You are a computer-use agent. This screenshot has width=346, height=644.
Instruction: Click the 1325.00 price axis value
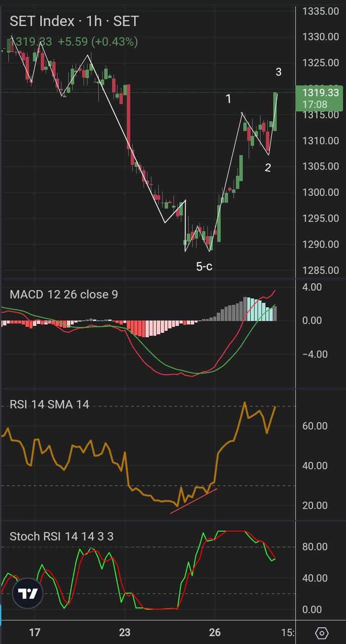point(320,63)
